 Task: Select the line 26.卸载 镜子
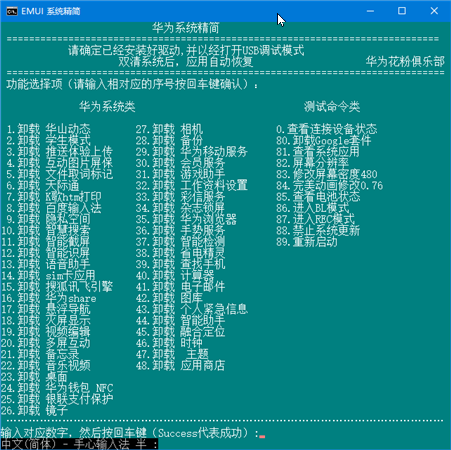coord(34,410)
